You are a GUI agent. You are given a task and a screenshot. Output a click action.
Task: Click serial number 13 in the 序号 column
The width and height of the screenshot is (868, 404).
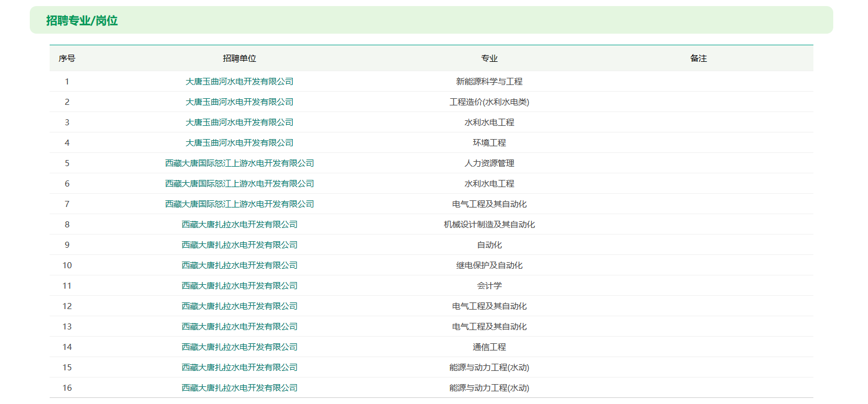coord(67,327)
